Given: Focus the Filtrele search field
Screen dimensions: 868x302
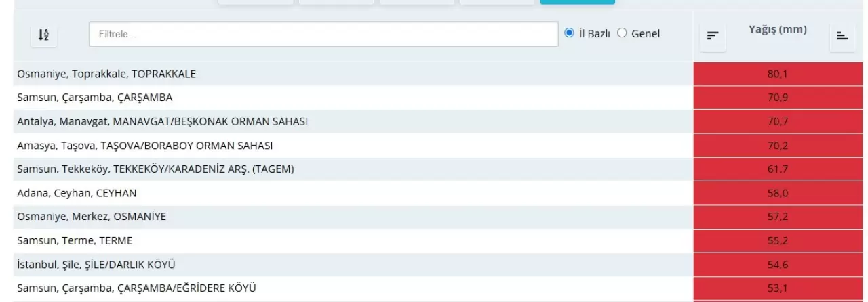Looking at the screenshot, I should pyautogui.click(x=323, y=34).
